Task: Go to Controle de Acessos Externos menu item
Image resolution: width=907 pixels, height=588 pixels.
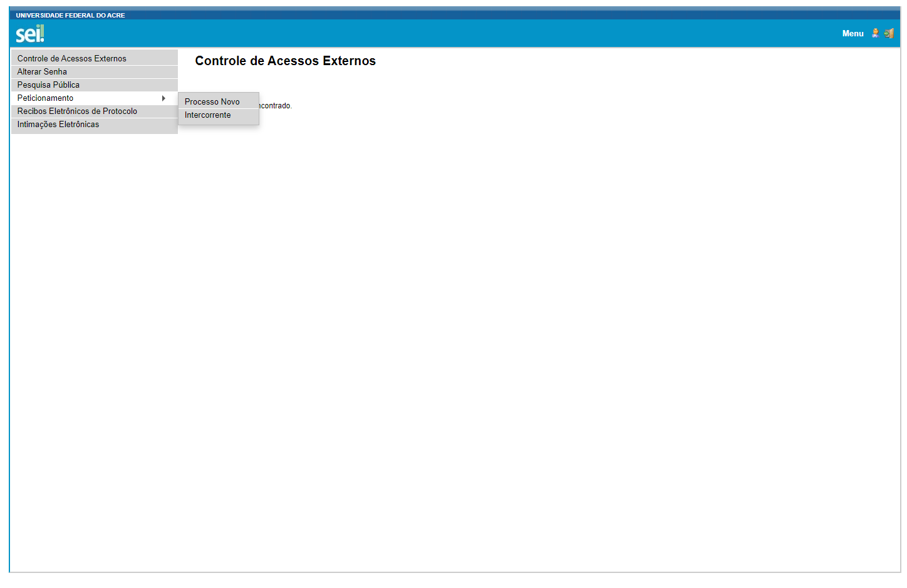Action: pyautogui.click(x=72, y=59)
